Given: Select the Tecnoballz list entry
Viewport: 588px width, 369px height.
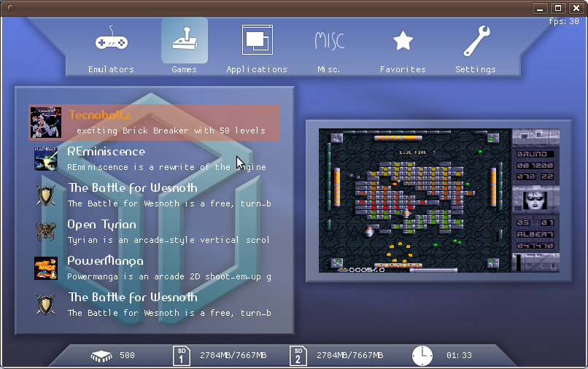Looking at the screenshot, I should 168,123.
